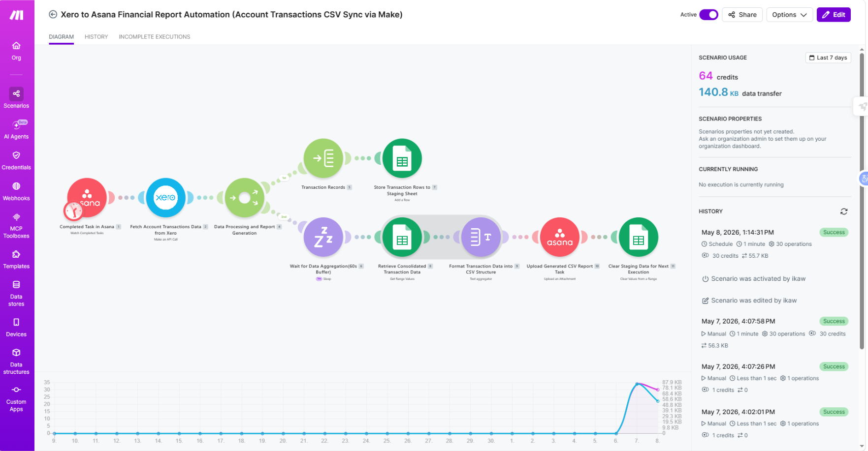Open the Last 7 days date filter
The image size is (868, 451).
(828, 58)
